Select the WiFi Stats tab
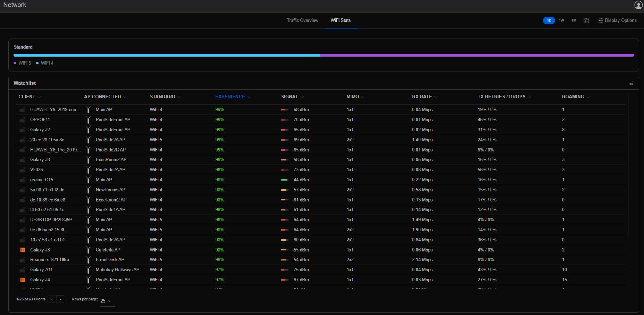 pos(341,20)
